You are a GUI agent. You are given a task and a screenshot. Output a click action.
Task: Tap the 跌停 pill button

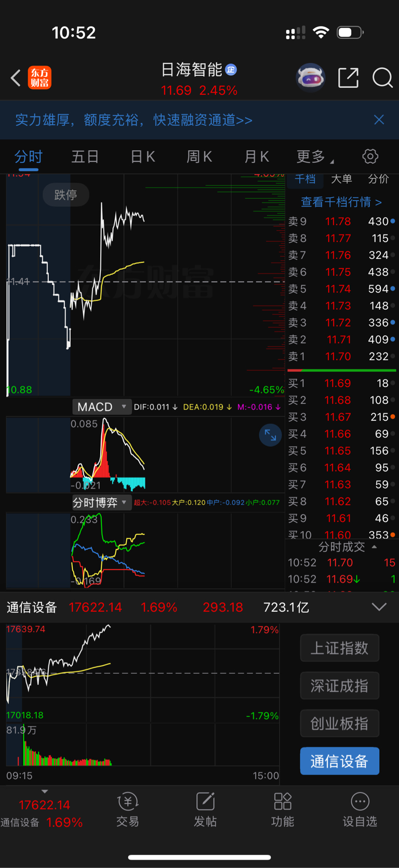click(x=66, y=195)
